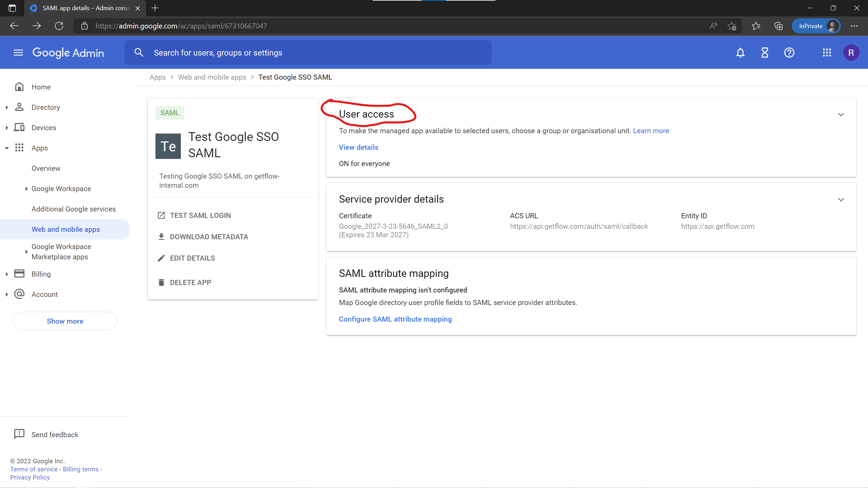Image resolution: width=868 pixels, height=488 pixels.
Task: Go back in browser history
Action: 14,26
